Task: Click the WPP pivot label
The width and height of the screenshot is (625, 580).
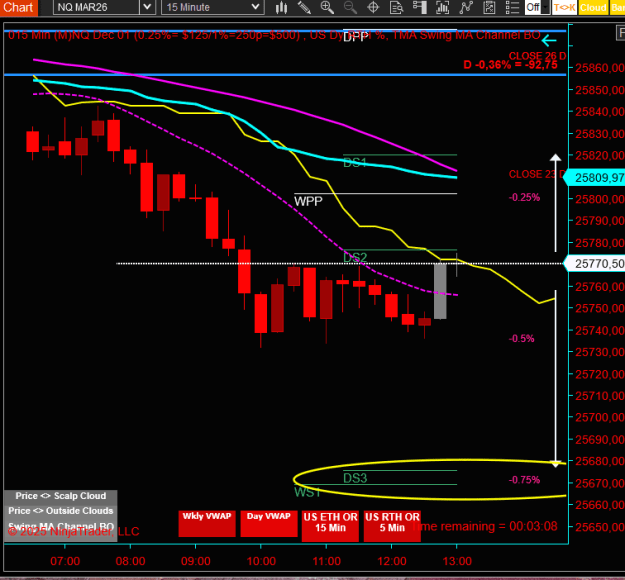Action: 308,201
